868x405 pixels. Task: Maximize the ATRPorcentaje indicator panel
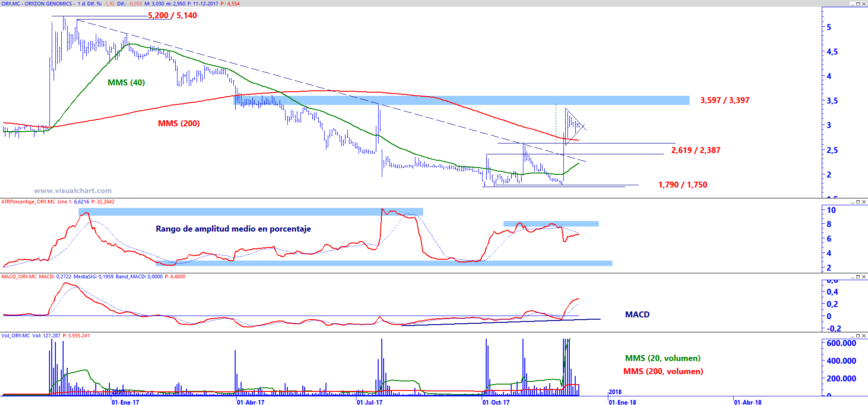(858, 202)
